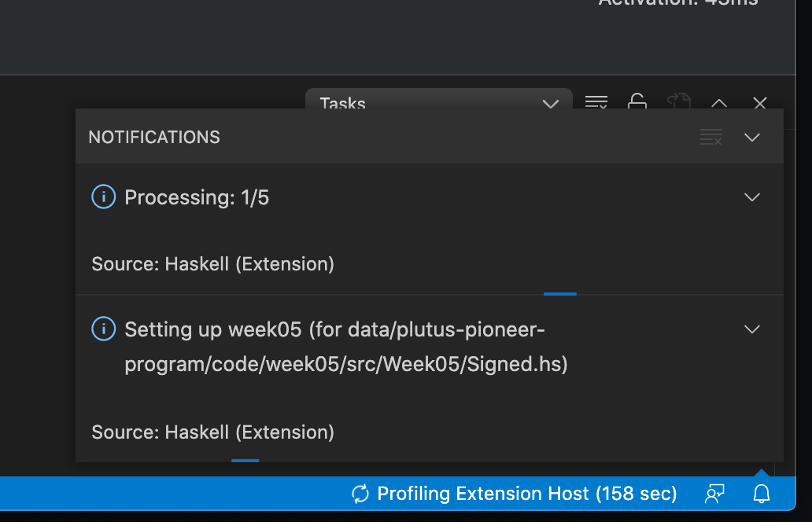Image resolution: width=812 pixels, height=522 pixels.
Task: Expand the Setting up week05 notification
Action: [x=752, y=329]
